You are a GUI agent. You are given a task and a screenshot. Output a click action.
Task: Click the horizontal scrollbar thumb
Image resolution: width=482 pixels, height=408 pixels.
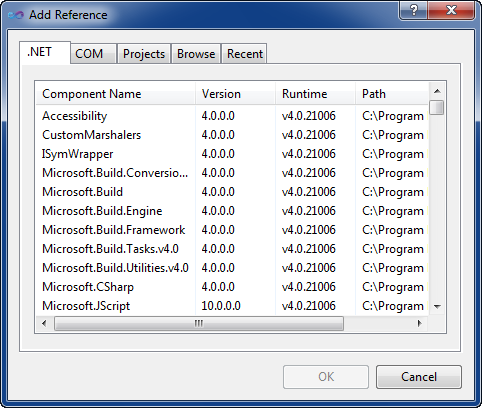tap(199, 323)
